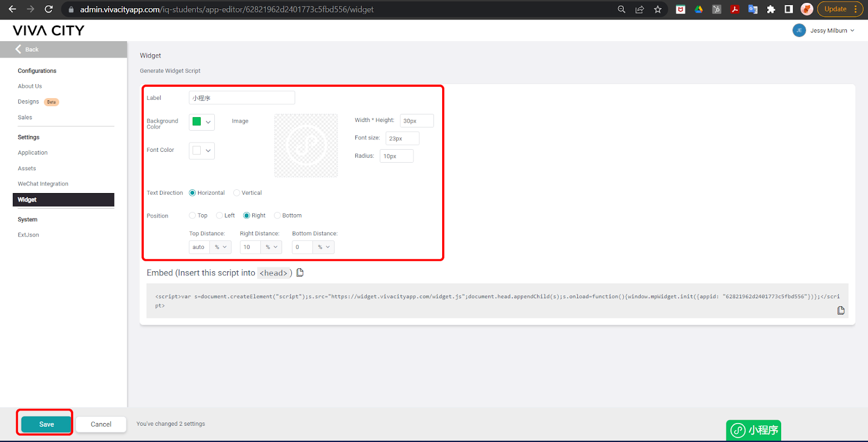Click the Label input field
Viewport: 868px width, 442px height.
(242, 98)
